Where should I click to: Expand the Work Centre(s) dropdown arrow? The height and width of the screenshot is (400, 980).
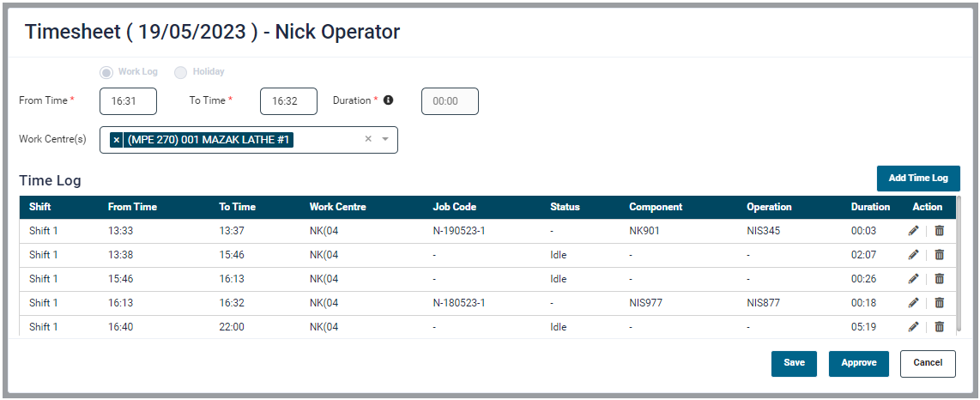385,140
